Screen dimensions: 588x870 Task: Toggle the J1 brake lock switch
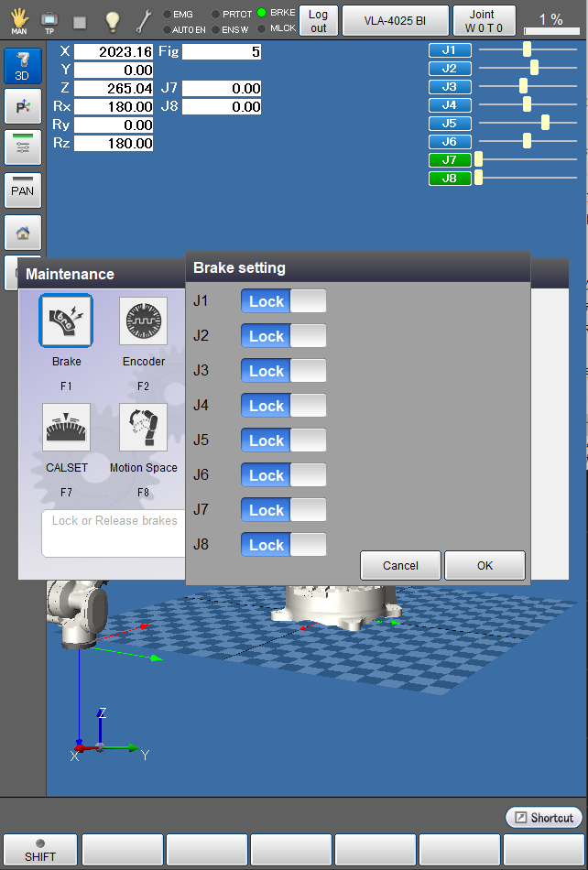pyautogui.click(x=283, y=301)
